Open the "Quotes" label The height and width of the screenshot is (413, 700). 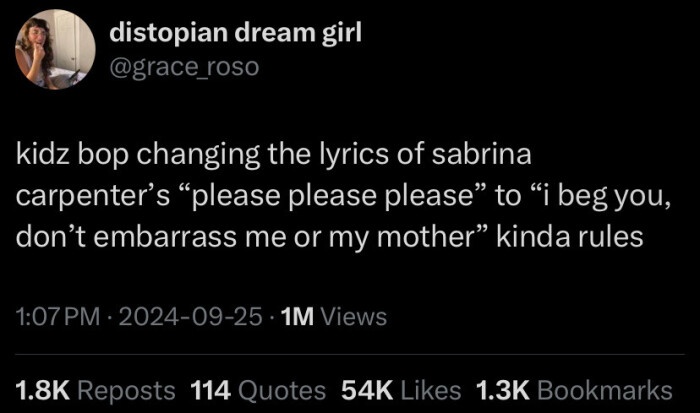click(282, 389)
